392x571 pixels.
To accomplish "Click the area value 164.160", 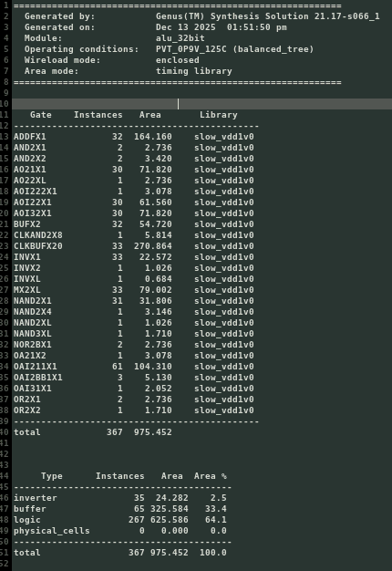I will point(153,137).
